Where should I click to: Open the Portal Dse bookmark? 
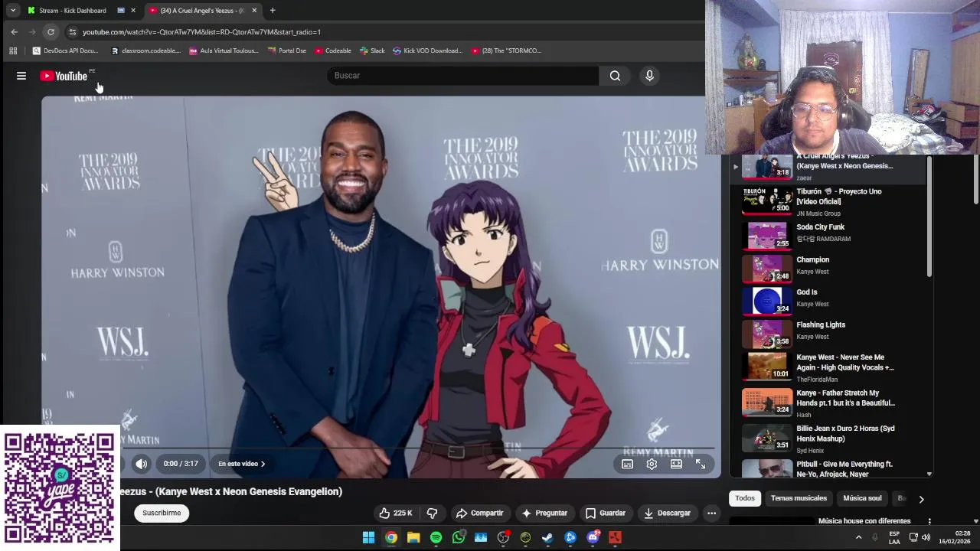(x=287, y=51)
